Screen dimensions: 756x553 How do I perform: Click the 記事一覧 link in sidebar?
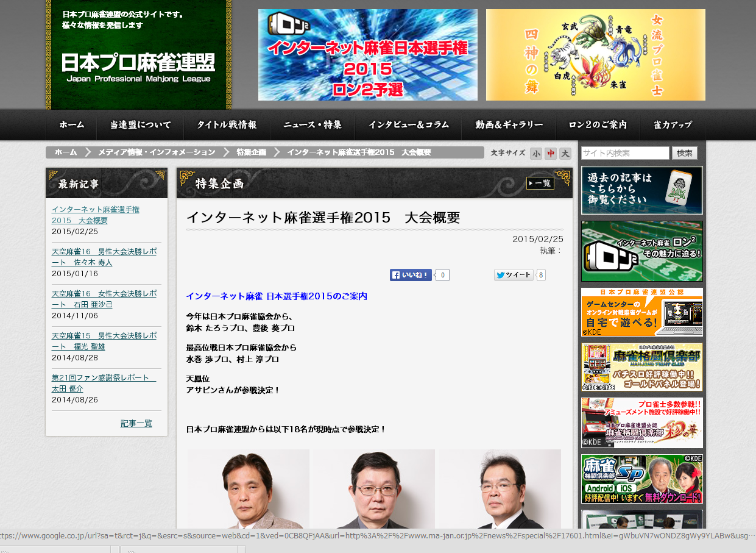point(136,423)
